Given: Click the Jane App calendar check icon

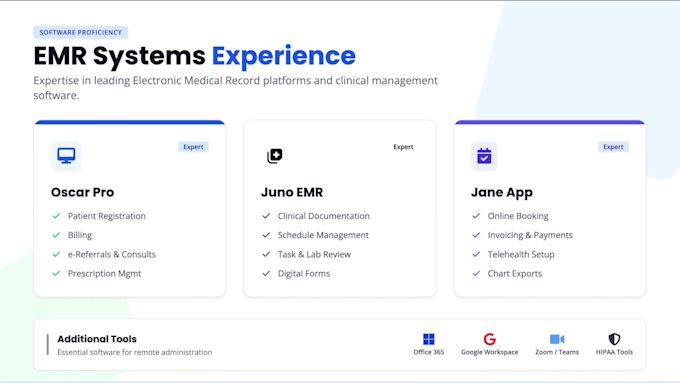Looking at the screenshot, I should point(484,156).
